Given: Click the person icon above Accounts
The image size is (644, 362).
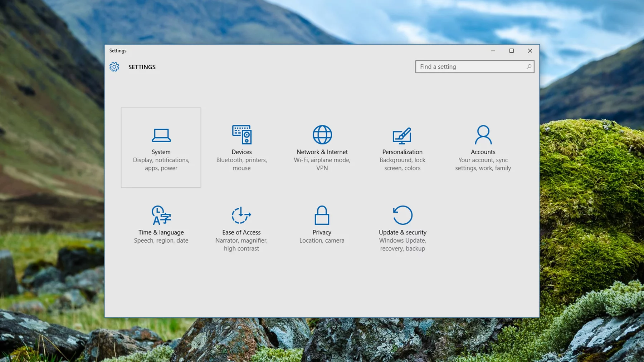Looking at the screenshot, I should pyautogui.click(x=483, y=135).
